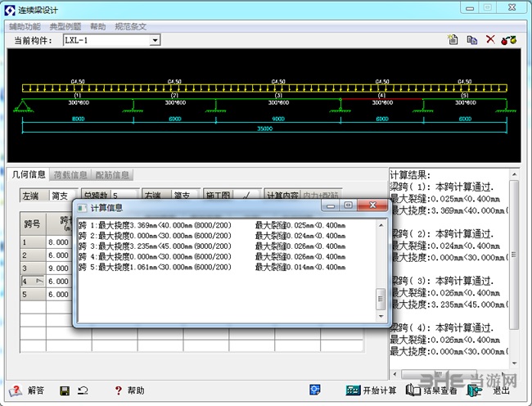Viewport: 532px width, 406px height.
Task: Click the 跨 1 result line in 计算信息
Action: point(212,225)
